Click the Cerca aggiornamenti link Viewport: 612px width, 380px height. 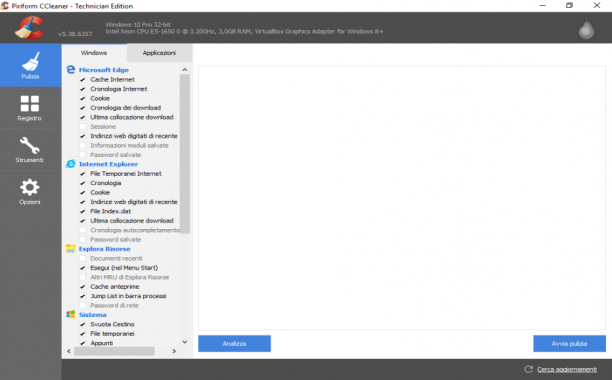tap(567, 369)
